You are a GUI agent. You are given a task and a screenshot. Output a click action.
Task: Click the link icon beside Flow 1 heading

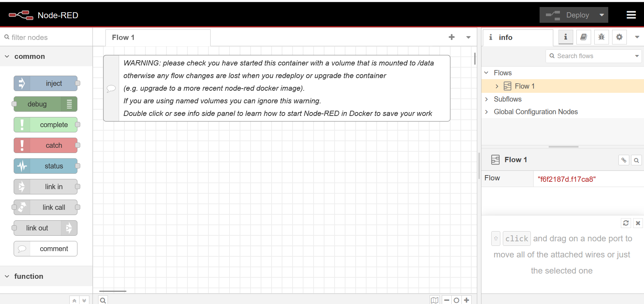[x=624, y=160]
